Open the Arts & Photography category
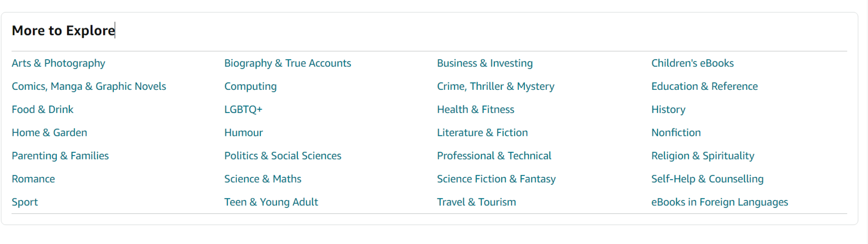The height and width of the screenshot is (244, 868). click(58, 63)
